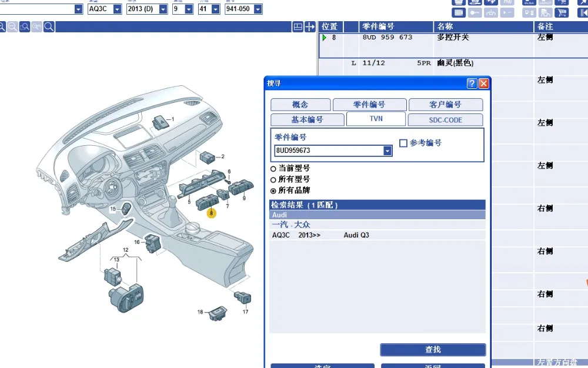Click callout number 12 in the diagram
588x368 pixels.
click(125, 250)
